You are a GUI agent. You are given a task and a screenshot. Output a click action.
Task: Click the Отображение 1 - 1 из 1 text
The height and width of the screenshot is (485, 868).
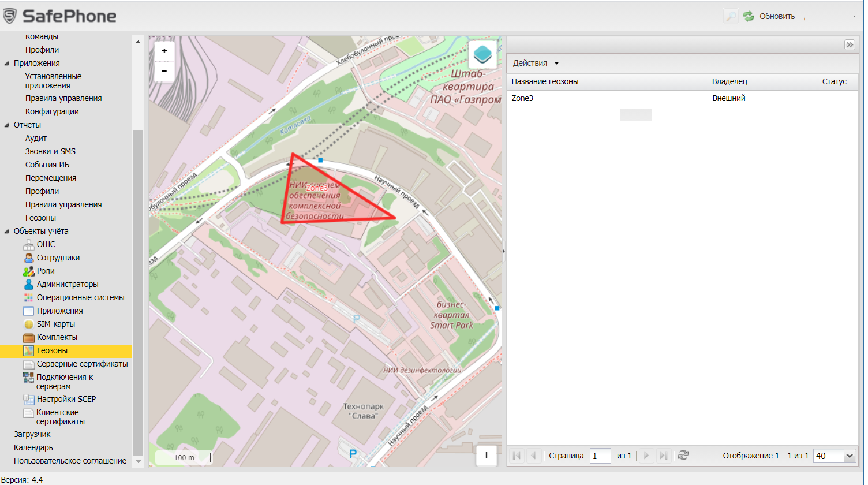click(766, 456)
